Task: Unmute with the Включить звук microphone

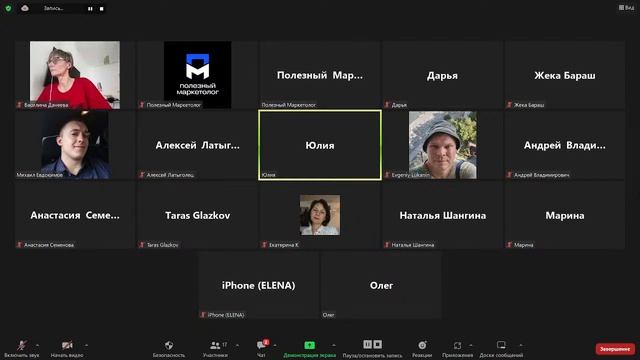Action: pyautogui.click(x=22, y=349)
